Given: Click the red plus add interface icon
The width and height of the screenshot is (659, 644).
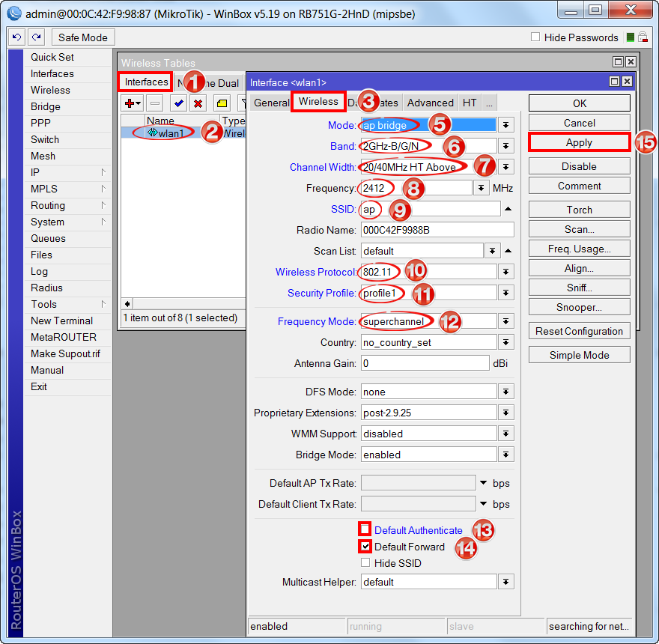Looking at the screenshot, I should point(133,103).
